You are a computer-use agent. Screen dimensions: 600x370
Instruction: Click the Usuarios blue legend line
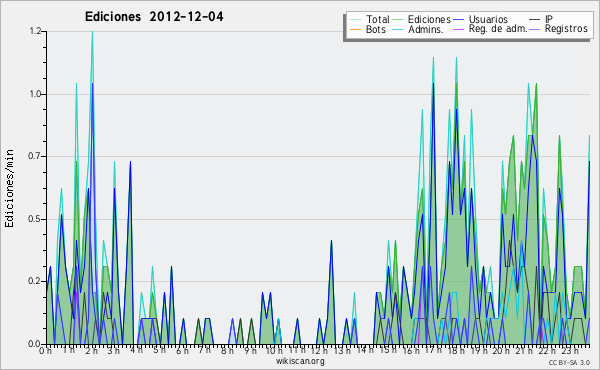(x=458, y=20)
